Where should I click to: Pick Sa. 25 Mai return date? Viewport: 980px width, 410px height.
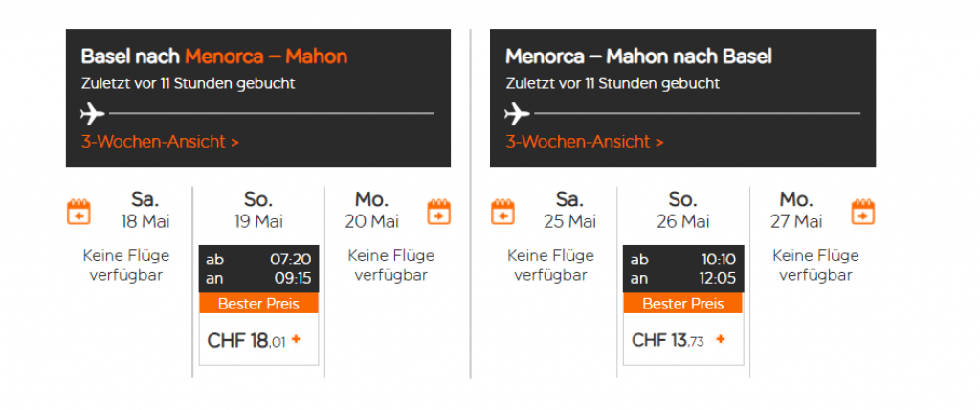pos(569,210)
